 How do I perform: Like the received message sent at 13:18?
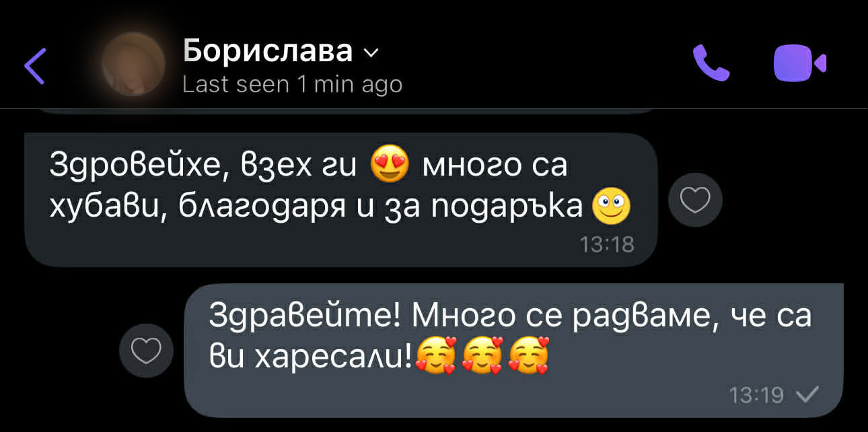695,201
